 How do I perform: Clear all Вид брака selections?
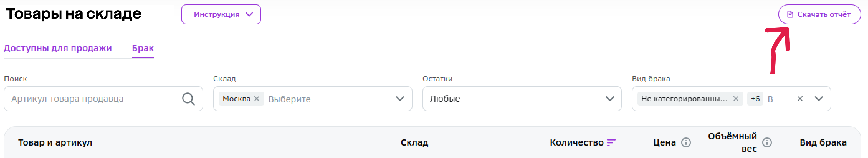click(x=800, y=99)
